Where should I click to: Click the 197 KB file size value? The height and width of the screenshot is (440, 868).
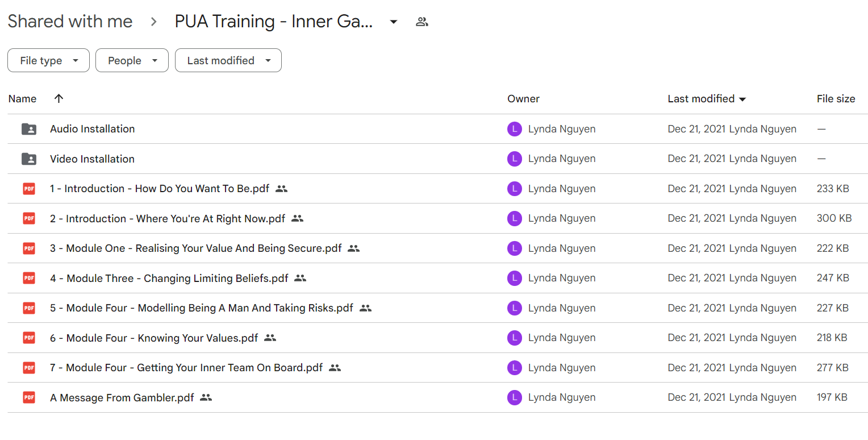coord(832,398)
